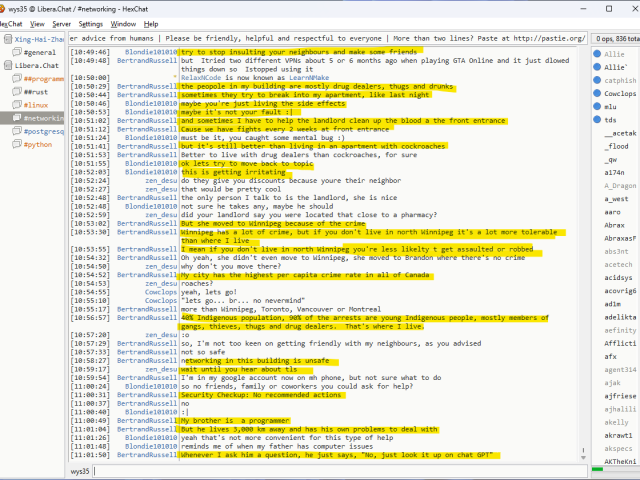
Task: Open the View menu
Action: (x=36, y=23)
